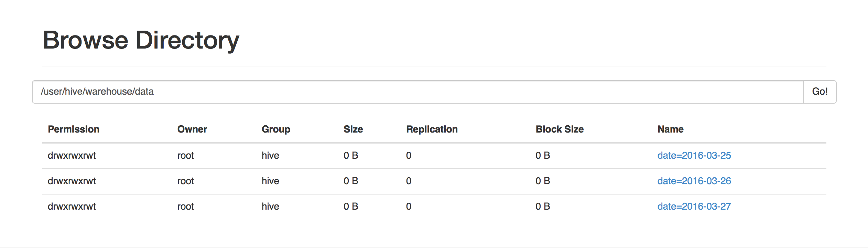
Task: Select the group hive cell for date=2016-03-27
Action: (x=270, y=207)
